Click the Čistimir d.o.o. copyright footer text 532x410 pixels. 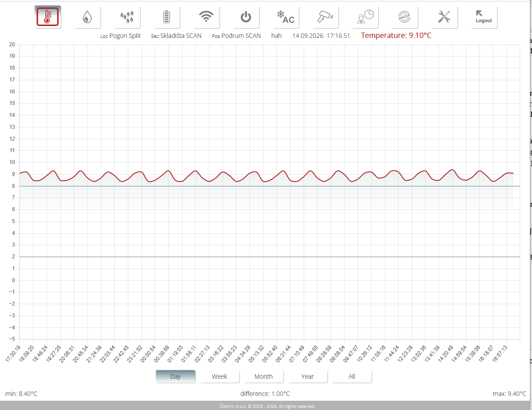tap(268, 406)
